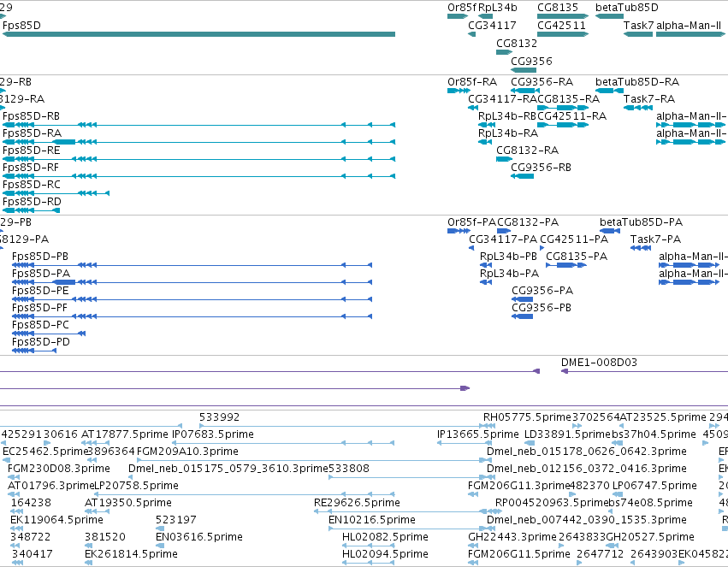
Task: Select the Fps85D-PC protein label
Action: [x=40, y=325]
